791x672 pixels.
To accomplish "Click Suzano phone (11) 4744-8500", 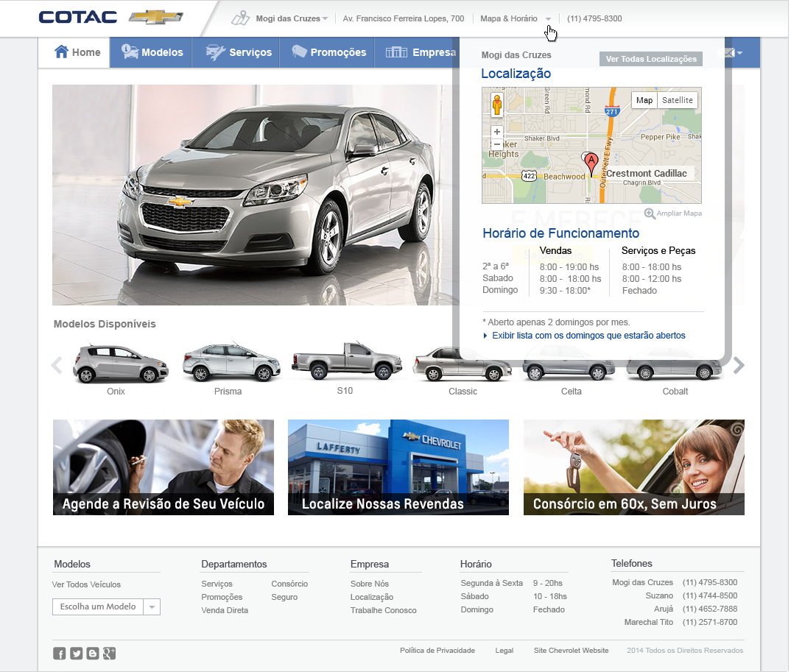I will (710, 596).
